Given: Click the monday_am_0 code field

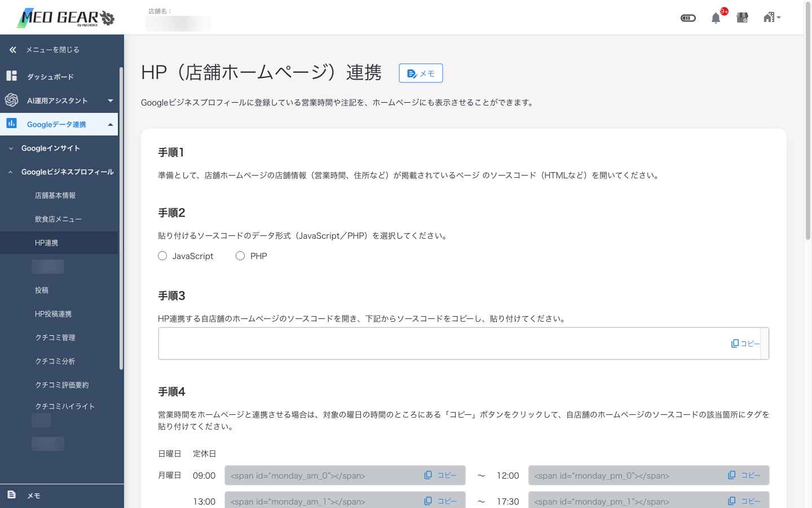Looking at the screenshot, I should pyautogui.click(x=345, y=475).
